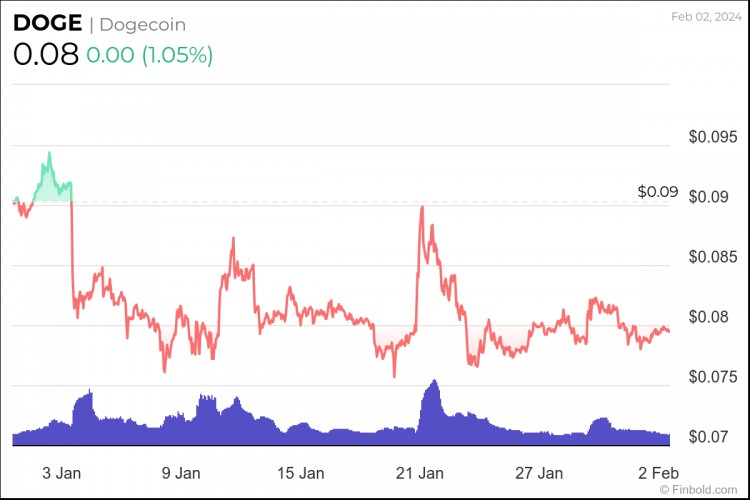Viewport: 750px width, 500px height.
Task: Click the (1.05%) percentage change
Action: 177,55
